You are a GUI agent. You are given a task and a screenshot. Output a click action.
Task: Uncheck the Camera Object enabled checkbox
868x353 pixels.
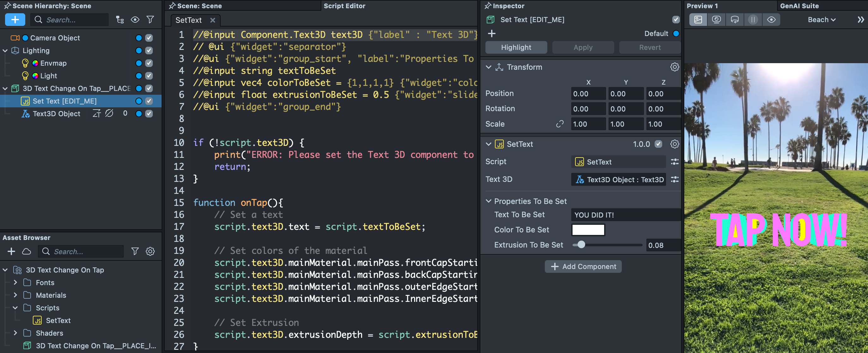coord(149,38)
